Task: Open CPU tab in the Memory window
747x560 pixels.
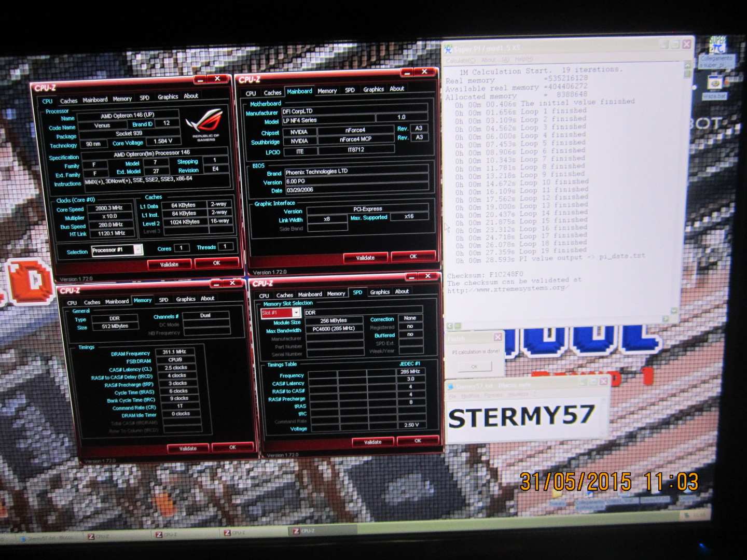Action: (72, 303)
